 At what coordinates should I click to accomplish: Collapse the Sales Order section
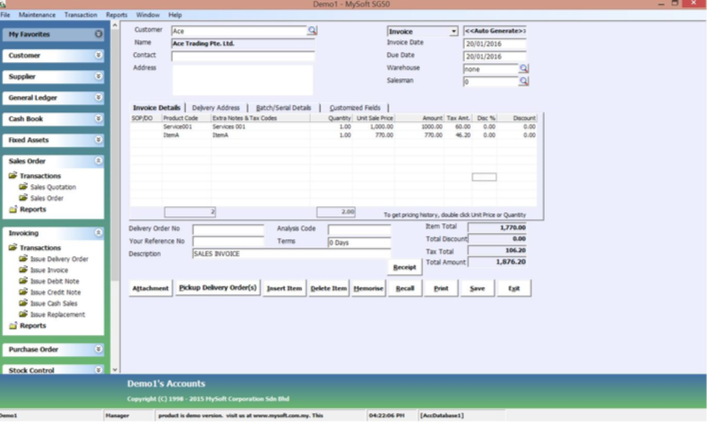(x=98, y=161)
